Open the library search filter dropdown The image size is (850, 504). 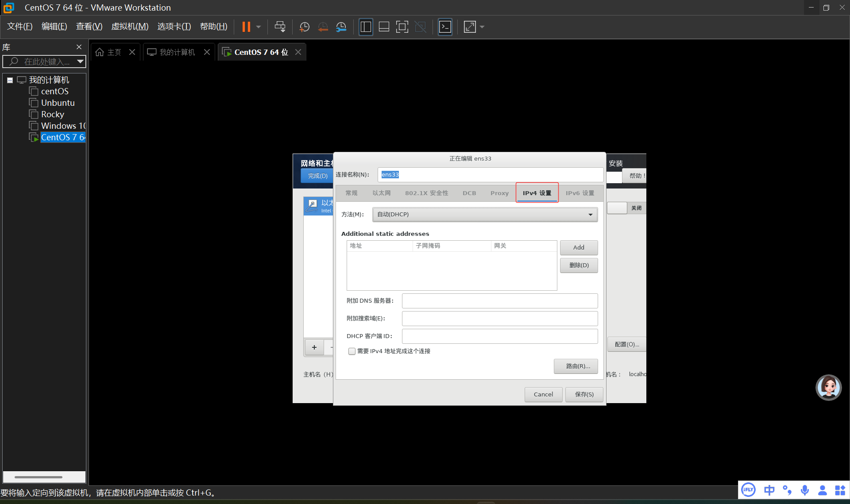point(80,62)
